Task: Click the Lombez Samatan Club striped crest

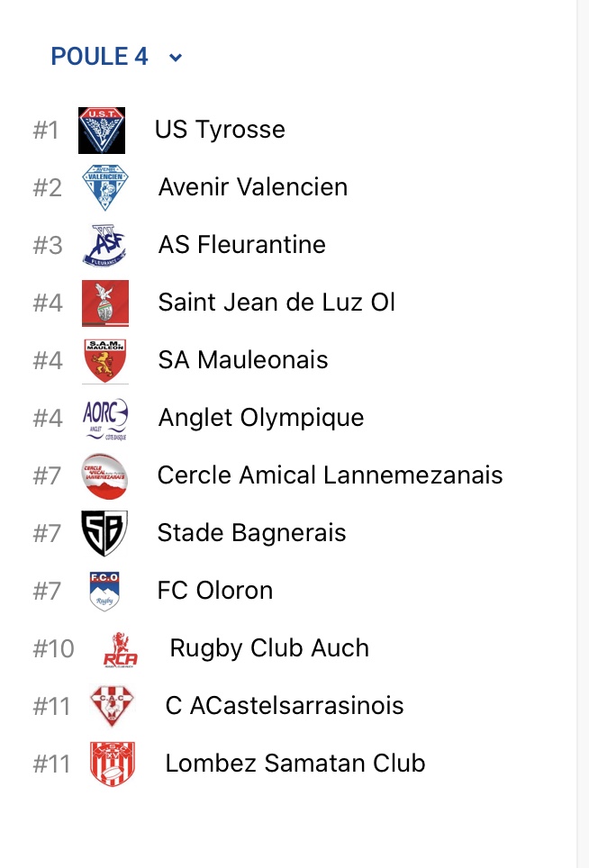Action: click(x=113, y=764)
